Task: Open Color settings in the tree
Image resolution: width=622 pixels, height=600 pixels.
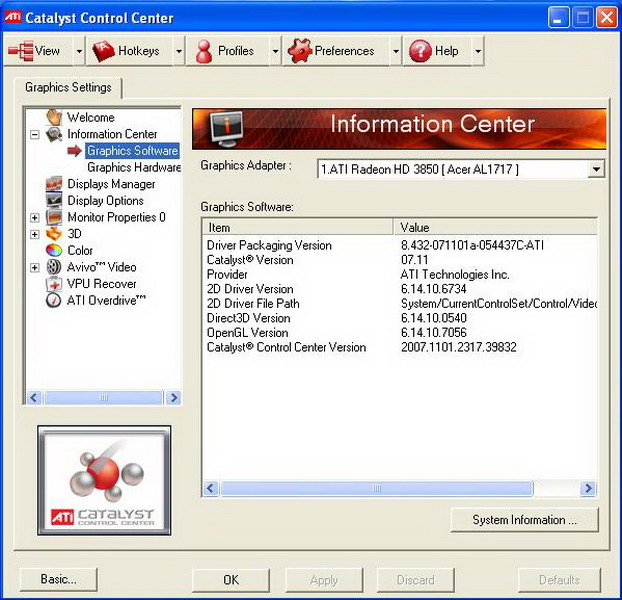Action: [x=80, y=251]
